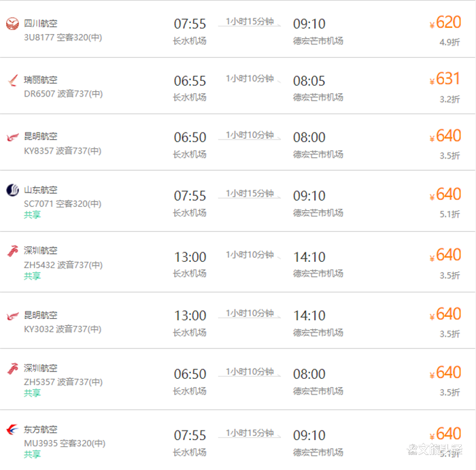Click the Ruili Airlines logo icon
Screen dimensions: 476x470
coord(13,80)
